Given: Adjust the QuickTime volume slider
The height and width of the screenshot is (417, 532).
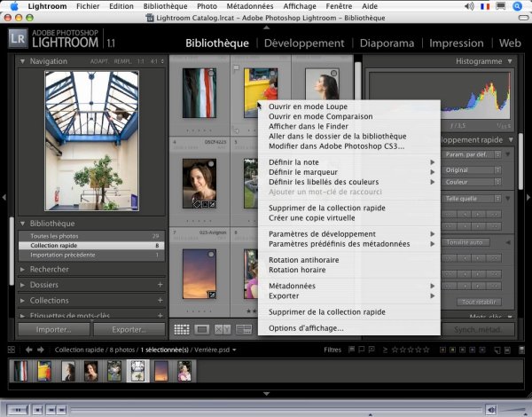Looking at the screenshot, I should pos(514,411).
